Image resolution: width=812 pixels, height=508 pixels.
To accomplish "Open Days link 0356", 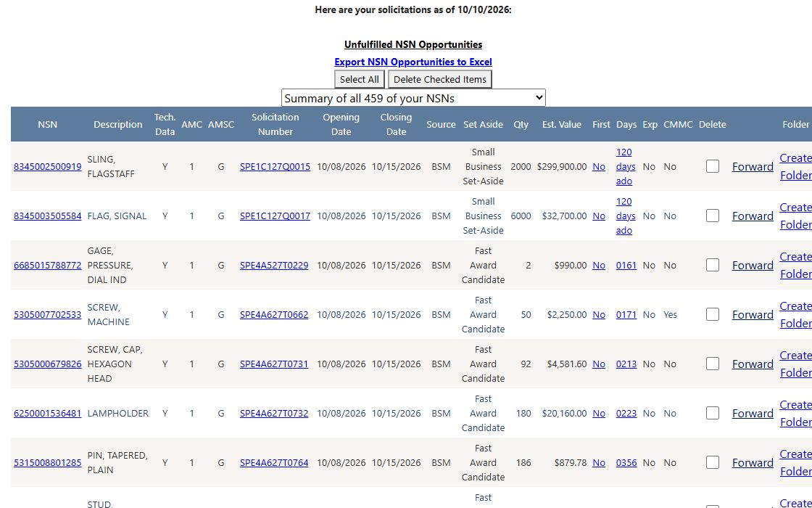I will tap(626, 462).
